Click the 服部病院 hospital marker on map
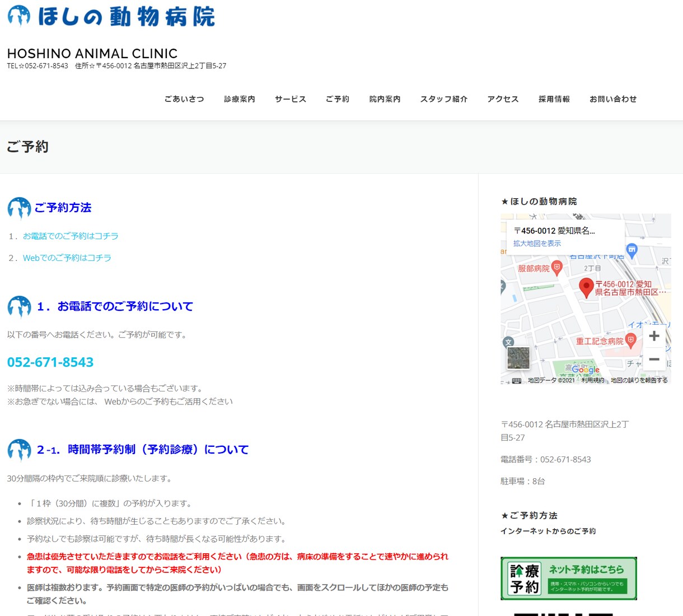 pos(556,268)
